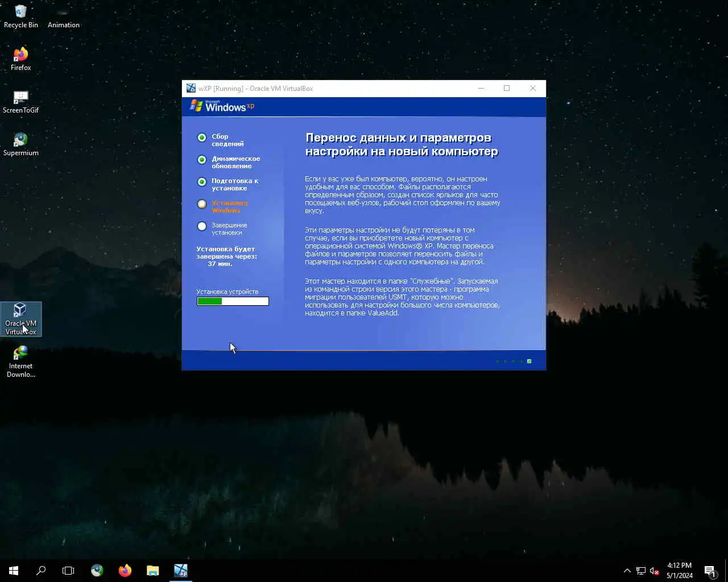This screenshot has height=582, width=728.
Task: Maximize the VirtualBox wXP window
Action: tap(507, 88)
